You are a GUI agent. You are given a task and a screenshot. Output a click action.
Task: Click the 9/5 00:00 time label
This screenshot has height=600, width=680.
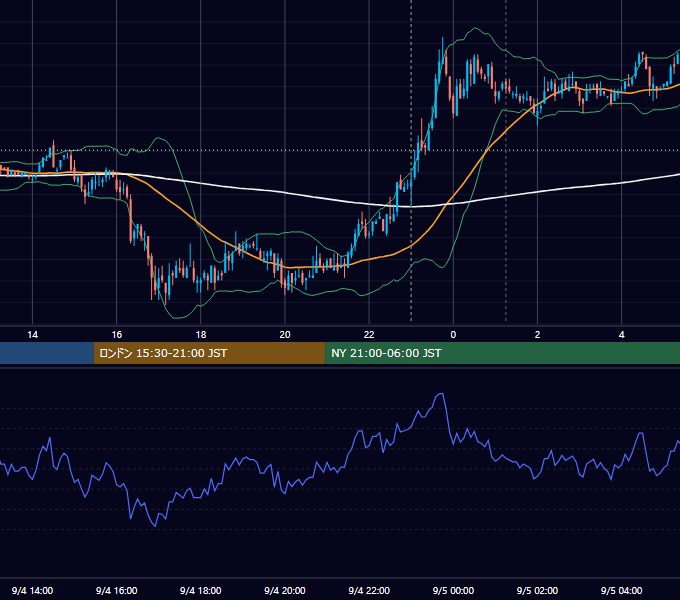453,590
